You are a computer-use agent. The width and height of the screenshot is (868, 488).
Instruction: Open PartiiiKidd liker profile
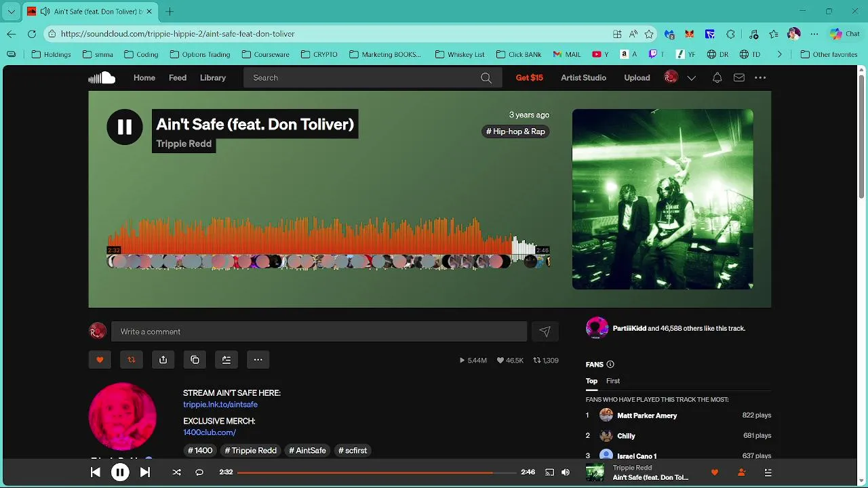pos(629,328)
